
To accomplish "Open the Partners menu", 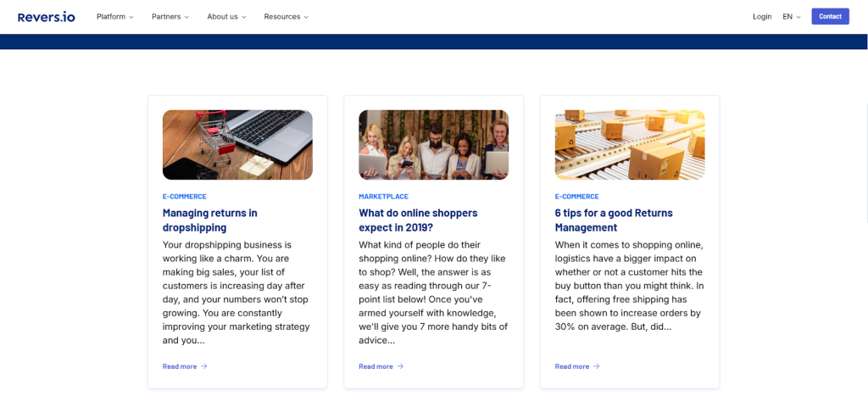I will (170, 17).
